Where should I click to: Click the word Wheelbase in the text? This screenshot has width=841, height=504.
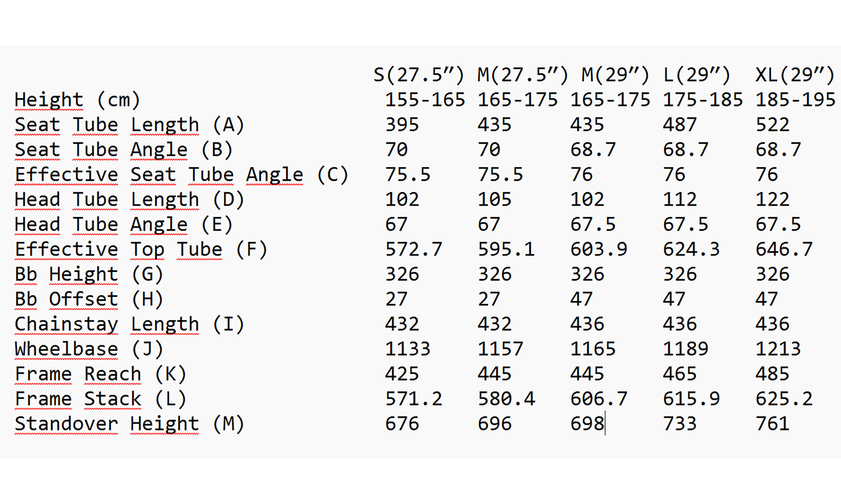66,349
